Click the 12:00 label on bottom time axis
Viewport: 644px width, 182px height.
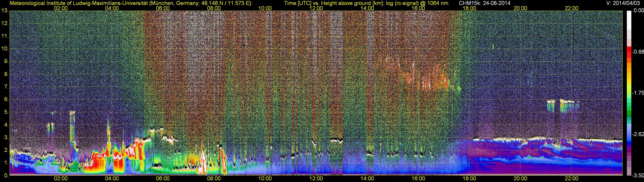[316, 179]
